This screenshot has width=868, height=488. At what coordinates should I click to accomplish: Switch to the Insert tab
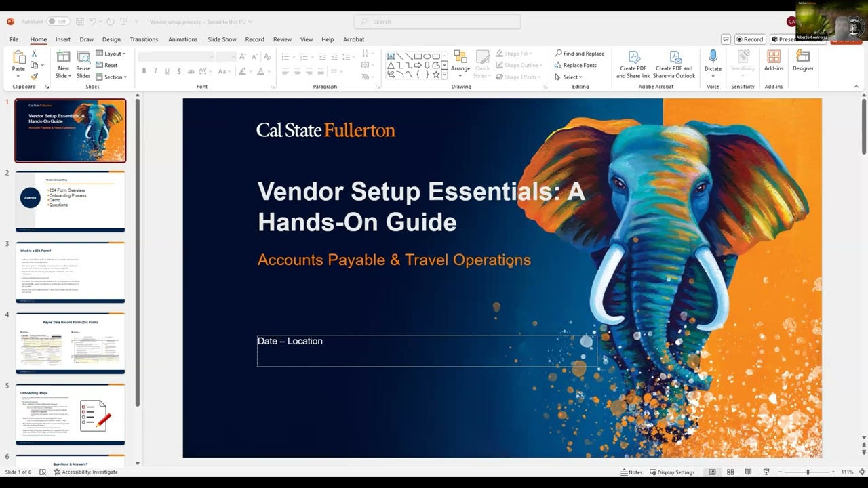pyautogui.click(x=63, y=39)
